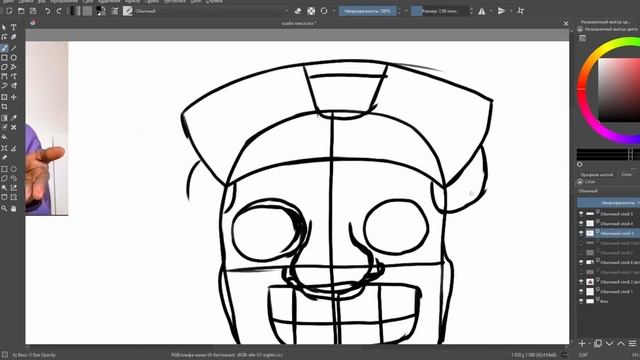Select the Rectangular Selection tool
The height and width of the screenshot is (360, 640).
tap(4, 169)
